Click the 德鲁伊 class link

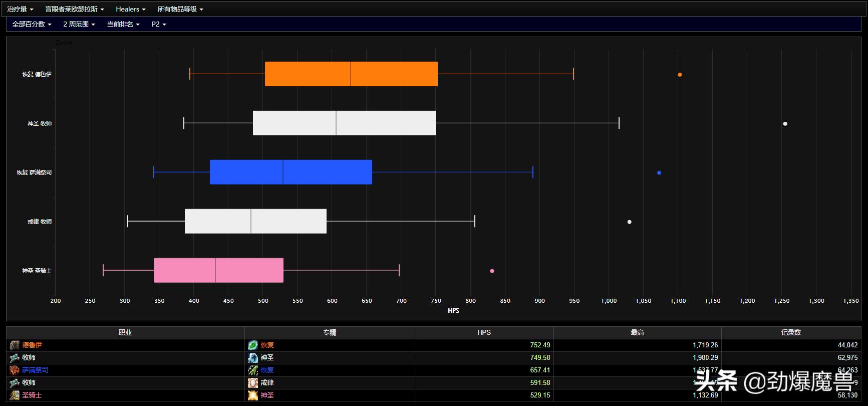click(32, 345)
